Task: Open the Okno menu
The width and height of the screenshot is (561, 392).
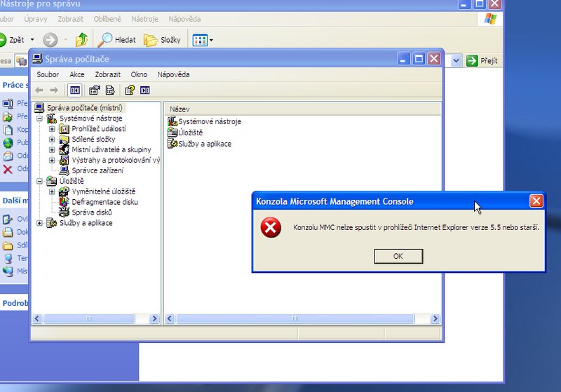Action: (x=139, y=74)
